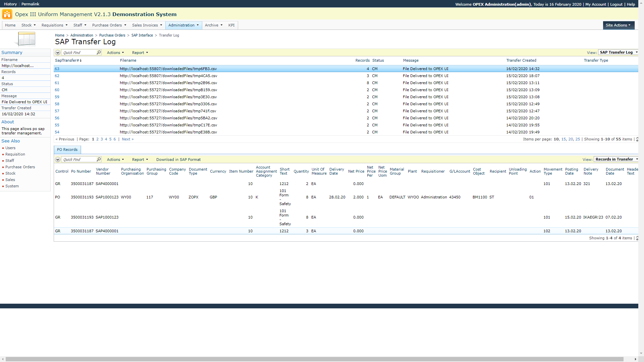Viewport: 644px width, 362px height.
Task: Refresh the SAP Transfer Log list
Action: (637, 139)
